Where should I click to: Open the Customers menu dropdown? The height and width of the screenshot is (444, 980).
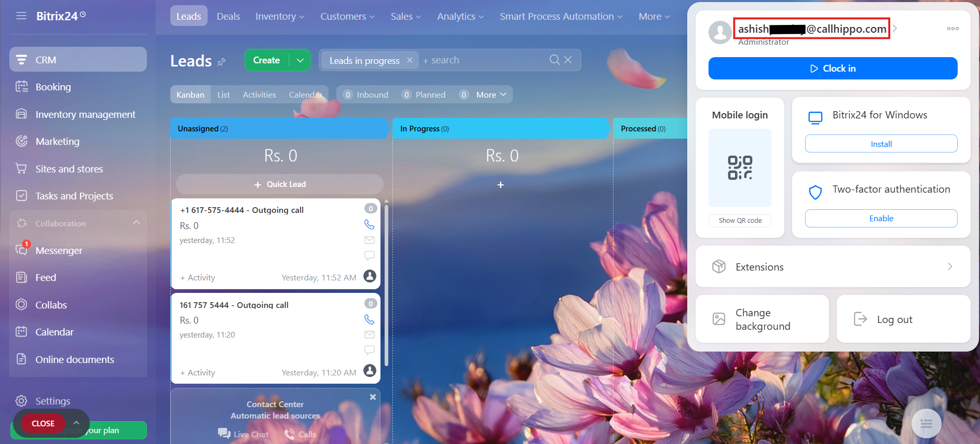pyautogui.click(x=347, y=16)
